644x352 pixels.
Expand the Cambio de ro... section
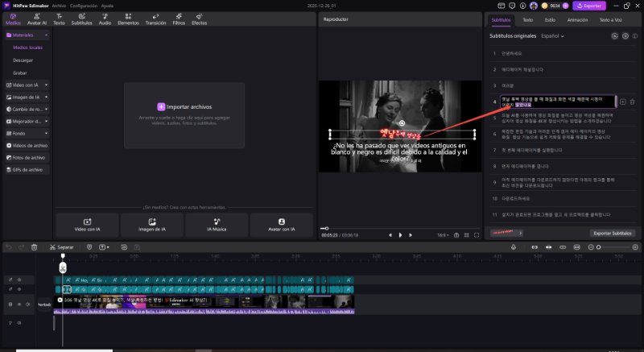tap(46, 110)
